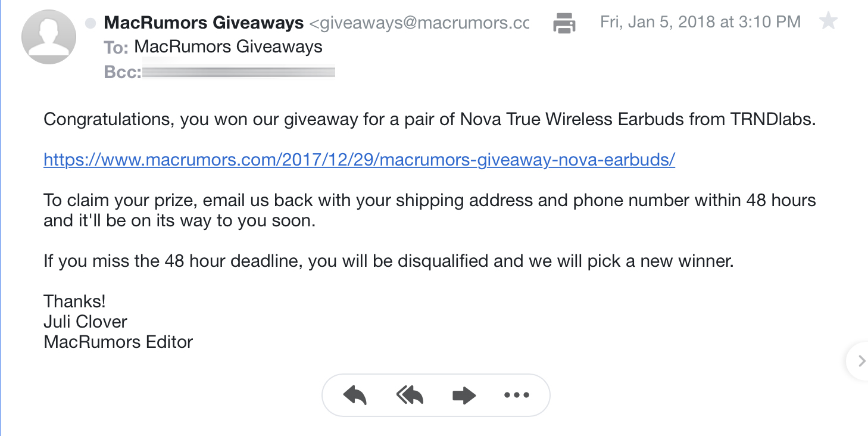Select the To: MacRumors Giveaways recipient
Viewport: 868px width, 436px height.
(x=229, y=46)
